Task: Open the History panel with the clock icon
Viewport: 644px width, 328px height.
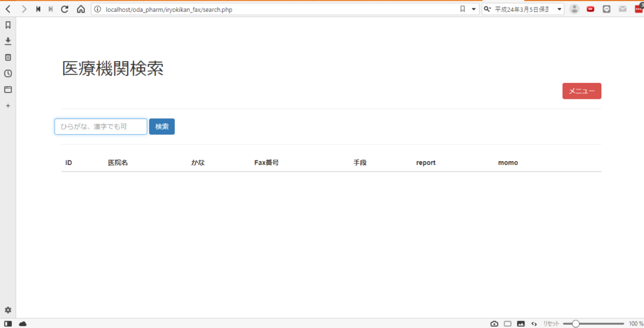Action: pyautogui.click(x=8, y=74)
